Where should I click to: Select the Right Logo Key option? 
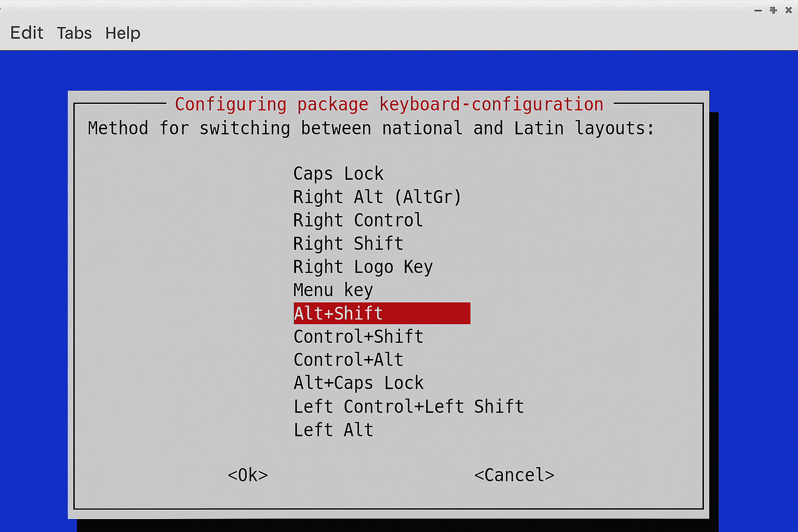(362, 267)
